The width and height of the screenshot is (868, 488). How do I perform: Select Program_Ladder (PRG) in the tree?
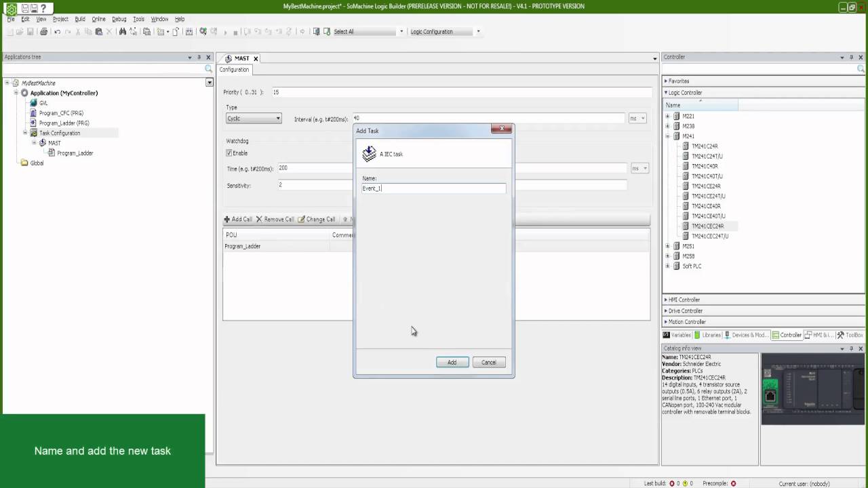pyautogui.click(x=64, y=123)
